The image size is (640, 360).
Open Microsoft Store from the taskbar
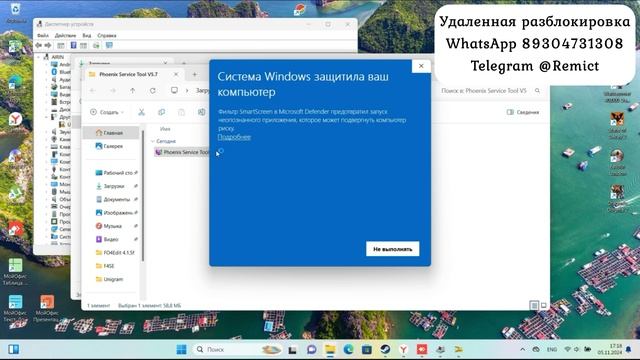[x=367, y=349]
